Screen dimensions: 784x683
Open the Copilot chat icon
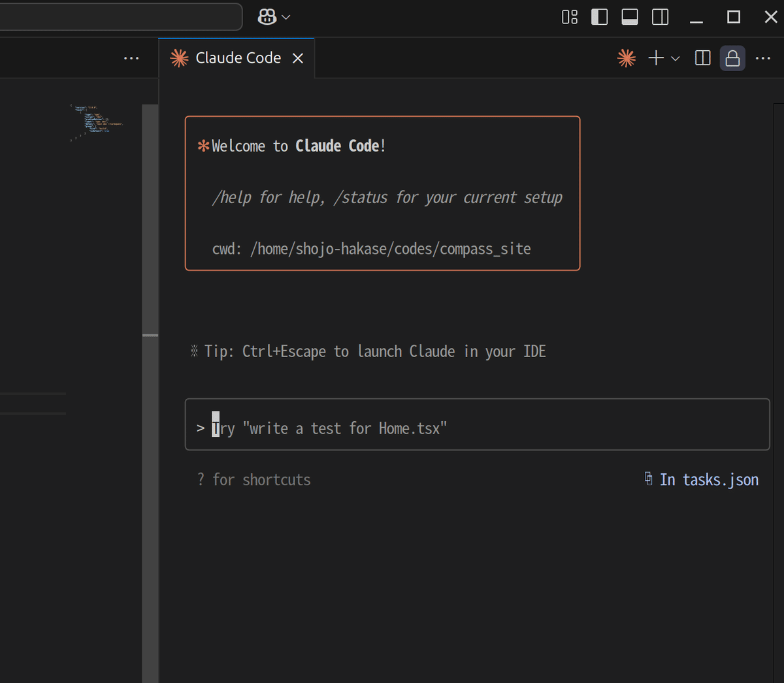point(267,17)
